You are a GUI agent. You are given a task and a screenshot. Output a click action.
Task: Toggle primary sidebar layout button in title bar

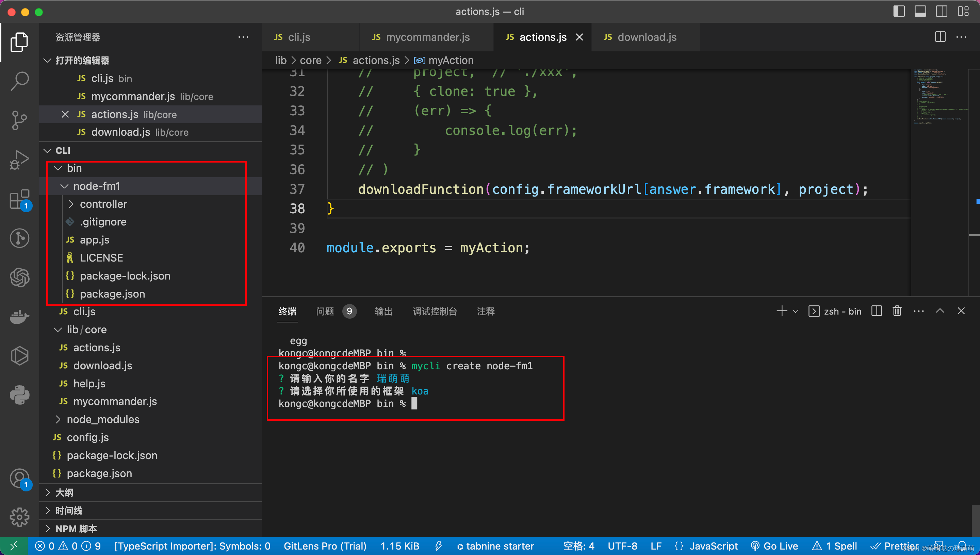pos(899,12)
